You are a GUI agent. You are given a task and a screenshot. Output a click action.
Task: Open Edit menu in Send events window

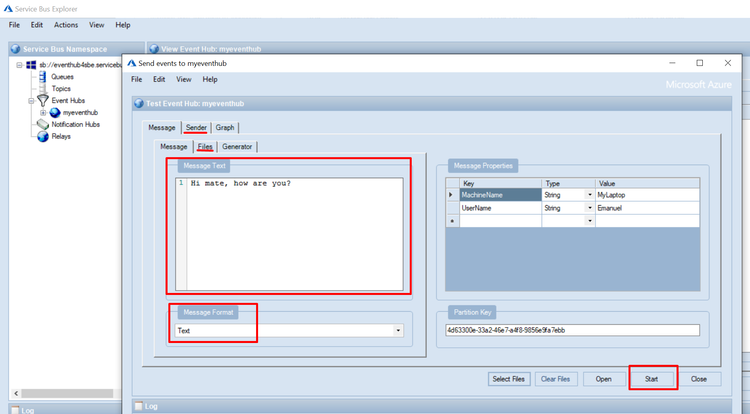[x=159, y=79]
